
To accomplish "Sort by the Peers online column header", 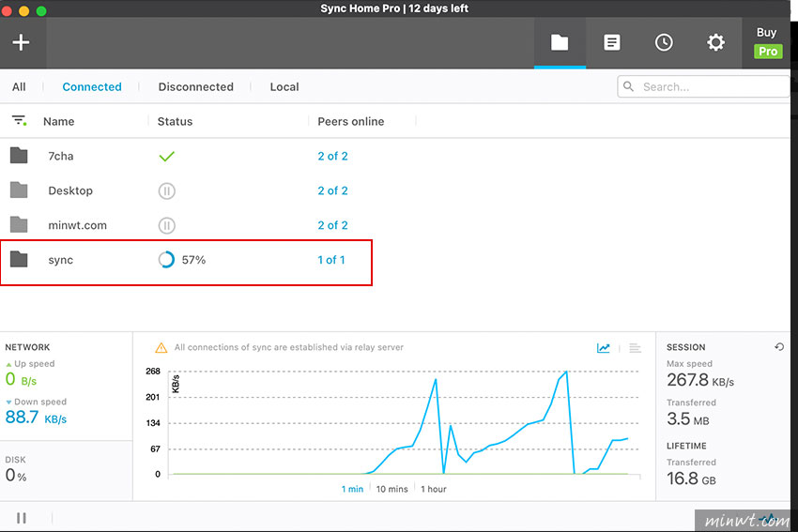I will coord(351,122).
